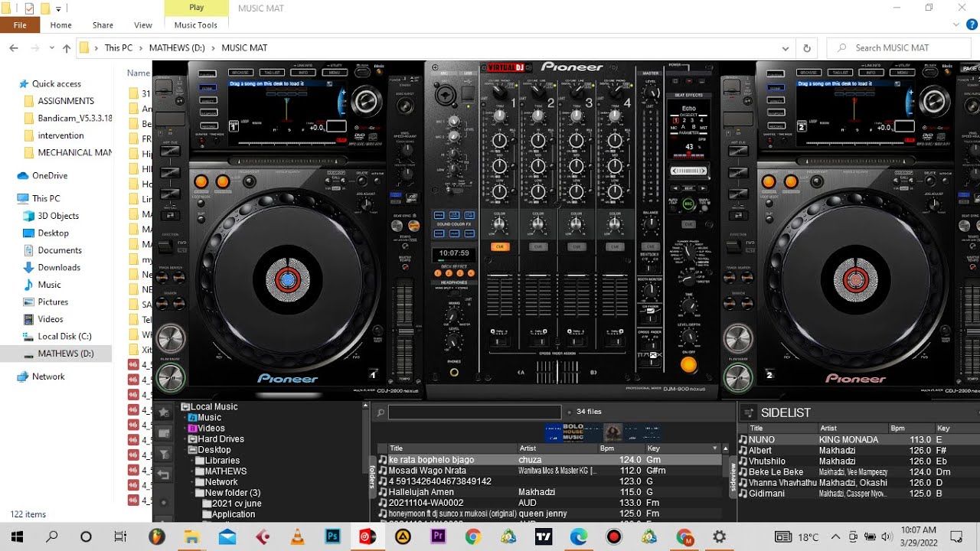Click the left CDJ rotary selector knob
The width and height of the screenshot is (980, 551).
[x=367, y=100]
